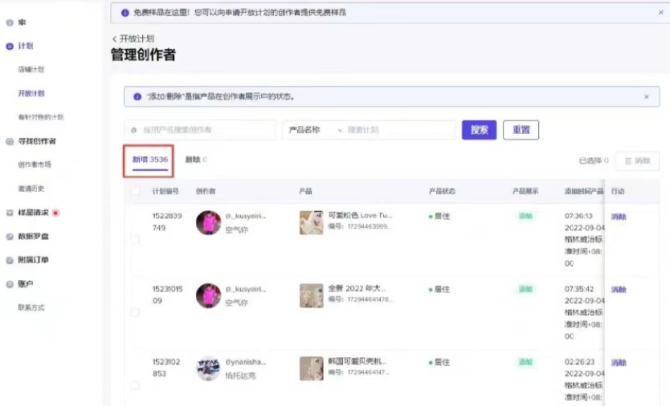This screenshot has height=406, width=670.
Task: Click the 寻找创作者 sidebar icon
Action: coord(9,141)
